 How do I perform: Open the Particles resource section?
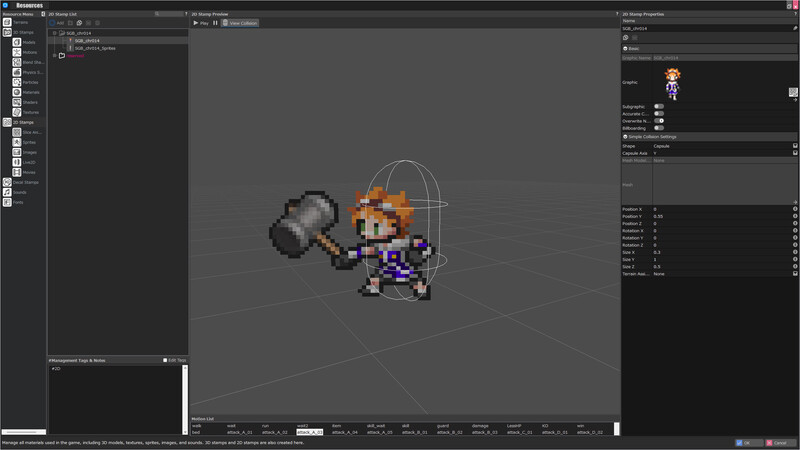[26, 82]
